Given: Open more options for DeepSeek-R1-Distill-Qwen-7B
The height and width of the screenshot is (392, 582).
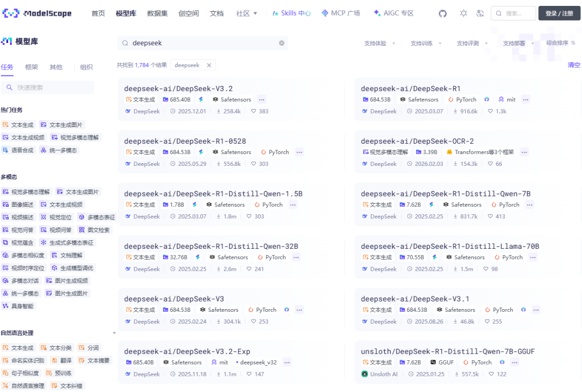Looking at the screenshot, I should pyautogui.click(x=530, y=205).
